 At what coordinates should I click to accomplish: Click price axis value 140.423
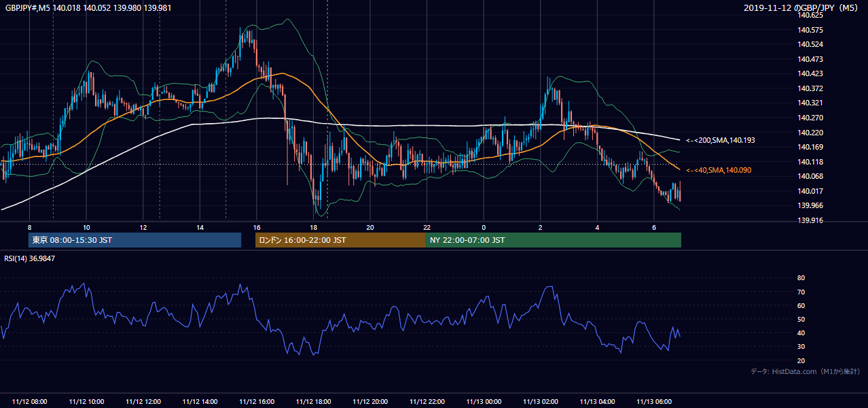click(810, 73)
